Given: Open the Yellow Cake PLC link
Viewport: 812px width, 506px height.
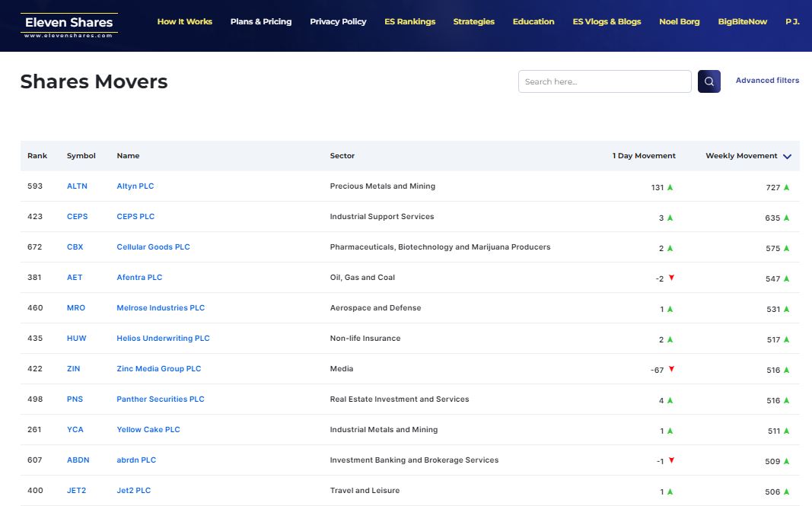Looking at the screenshot, I should [x=148, y=429].
